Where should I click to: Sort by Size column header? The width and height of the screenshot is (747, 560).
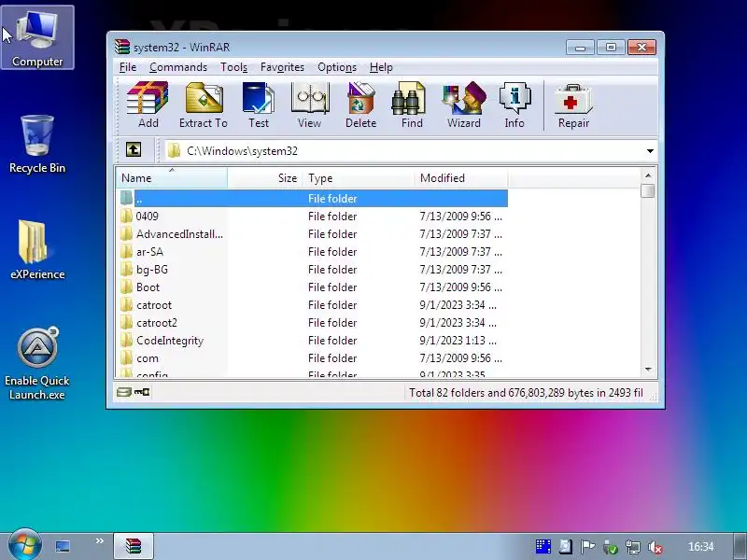(x=264, y=177)
